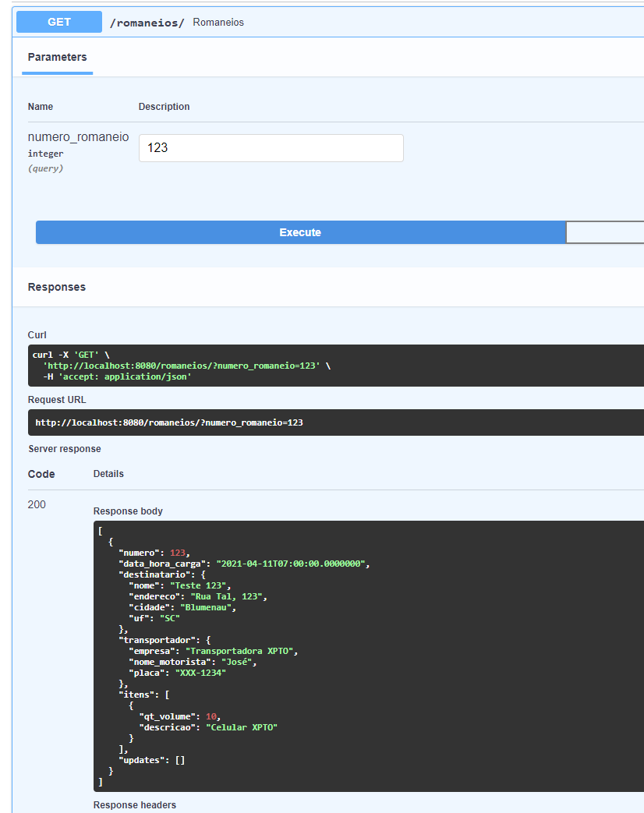Click the Response body label
The image size is (644, 813).
click(x=128, y=511)
